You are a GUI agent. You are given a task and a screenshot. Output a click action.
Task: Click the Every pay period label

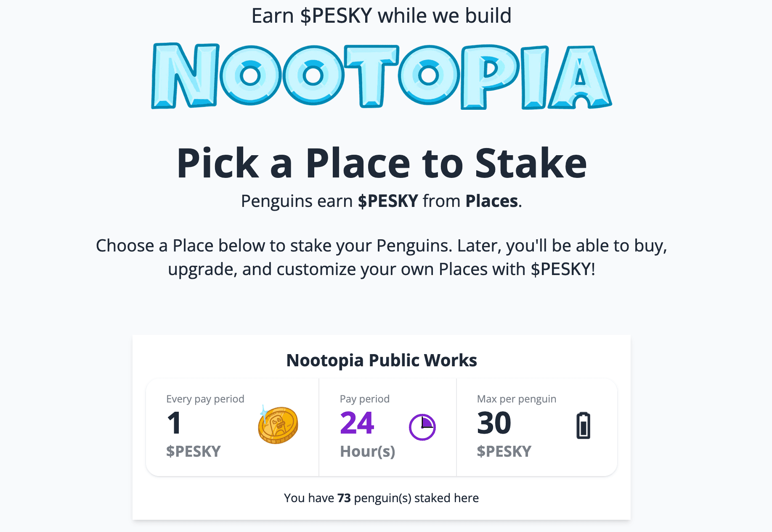(x=205, y=399)
